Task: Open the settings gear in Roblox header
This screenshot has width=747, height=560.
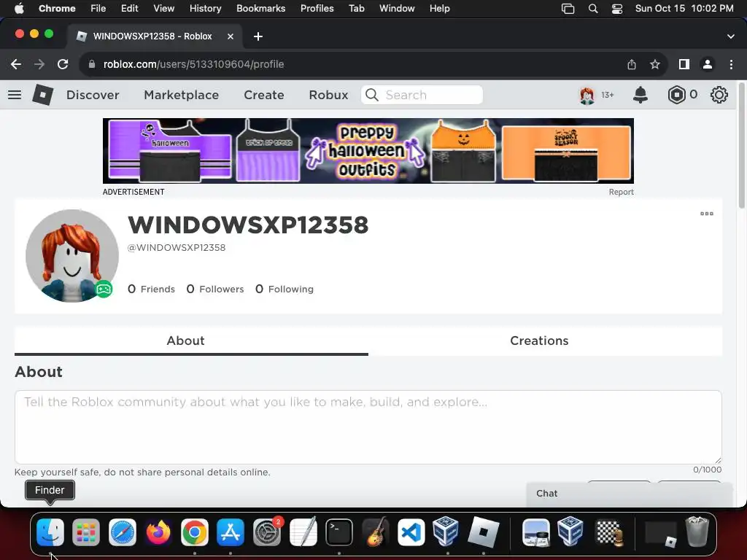Action: coord(719,95)
